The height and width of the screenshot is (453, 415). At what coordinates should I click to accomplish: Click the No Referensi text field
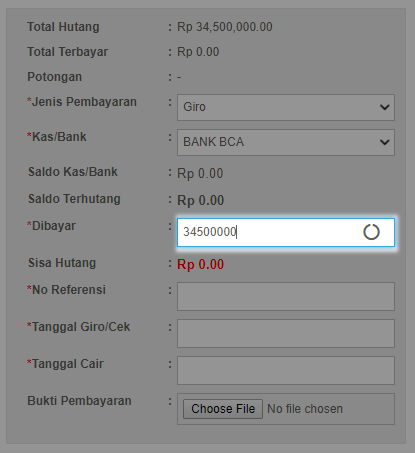click(x=286, y=296)
